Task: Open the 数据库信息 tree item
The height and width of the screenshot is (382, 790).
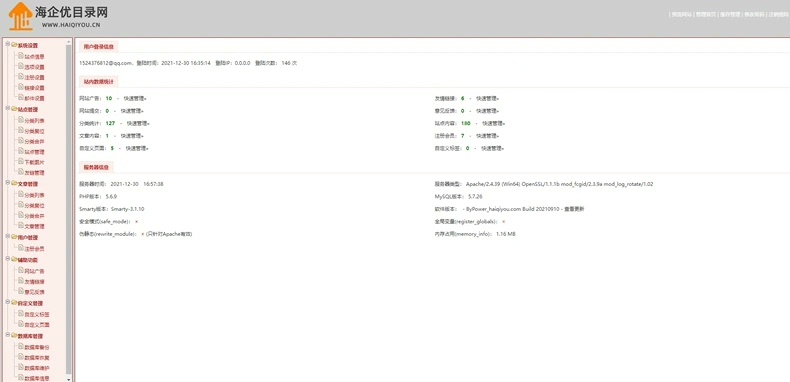Action: [x=37, y=378]
